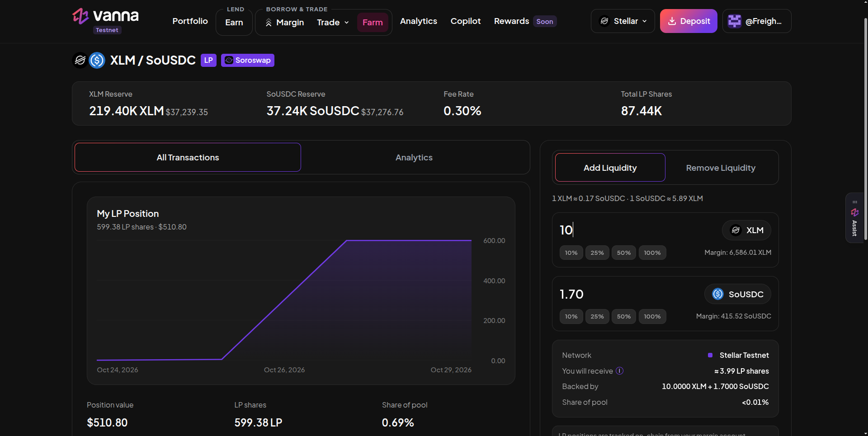Click the Margin arrows icon

269,23
